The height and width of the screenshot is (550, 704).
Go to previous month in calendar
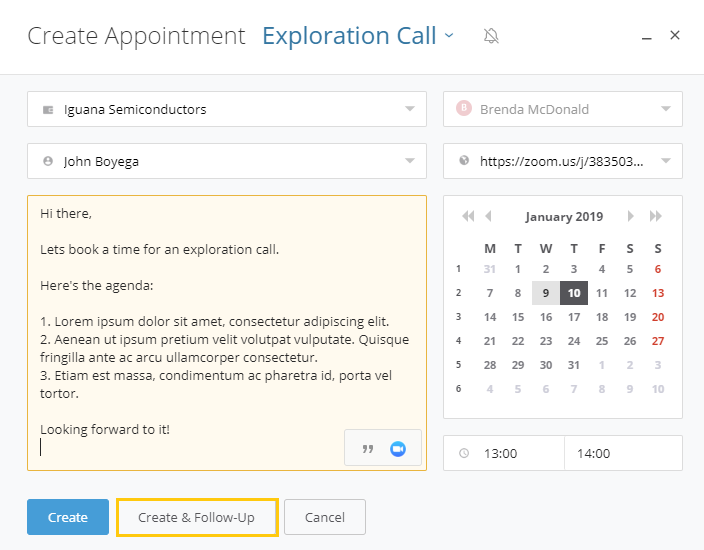point(488,216)
